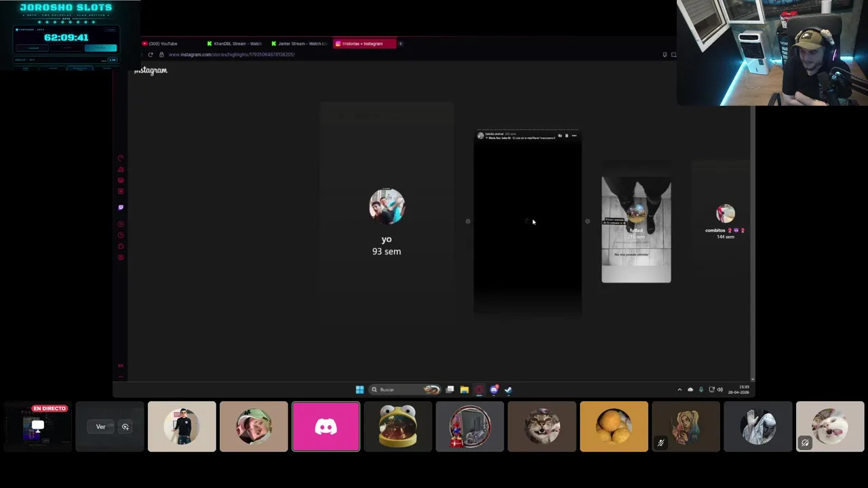Open File Explorer from taskbar

[465, 389]
